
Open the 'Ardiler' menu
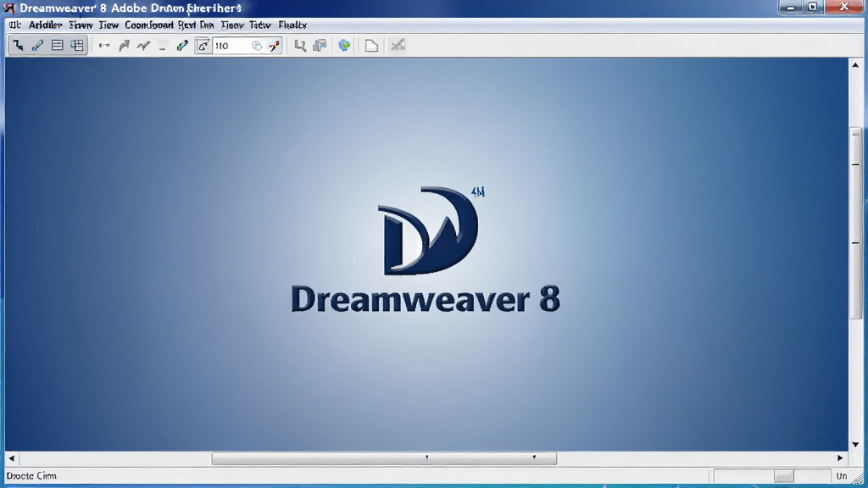[46, 25]
